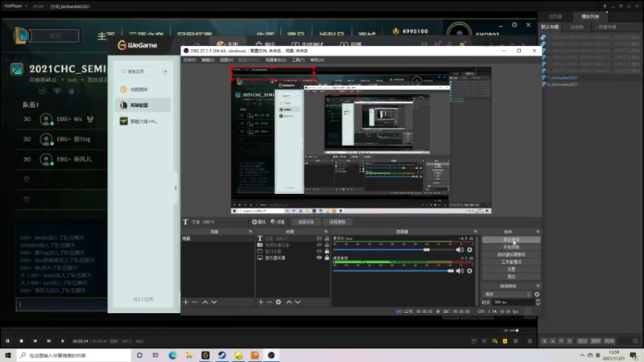
Task: Skip to previous file in PotPlayer
Action: point(35,341)
